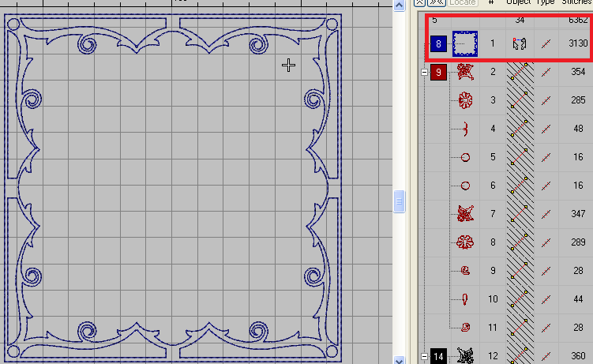Click the vertical scrollbar thumb
Viewport: 593px width, 364px height.
[x=400, y=204]
